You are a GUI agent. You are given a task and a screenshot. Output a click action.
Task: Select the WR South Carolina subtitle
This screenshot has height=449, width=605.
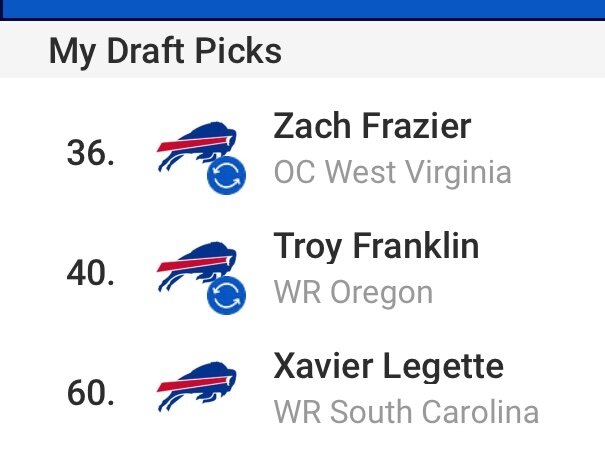(406, 412)
